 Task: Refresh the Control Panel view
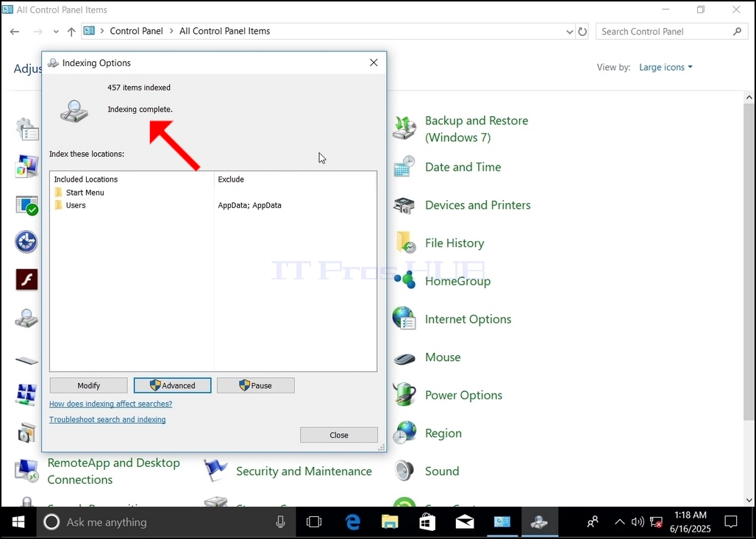pyautogui.click(x=582, y=32)
